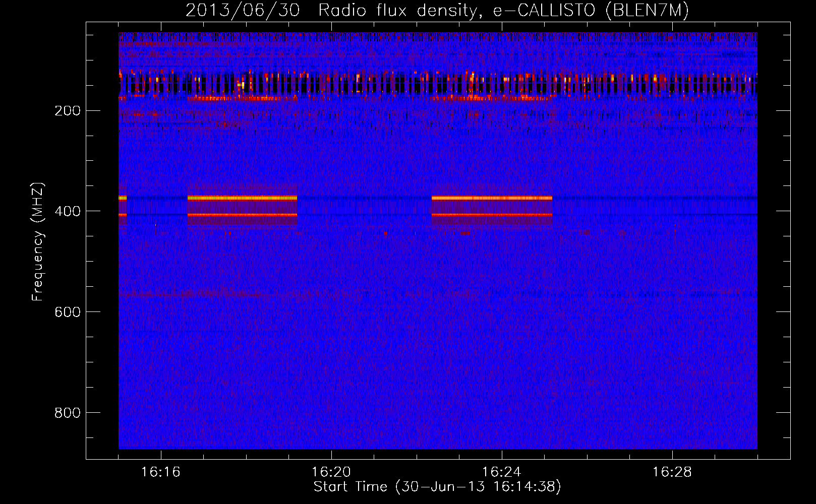The image size is (816, 504).
Task: Click the 800 frequency tick label
Action: (68, 413)
